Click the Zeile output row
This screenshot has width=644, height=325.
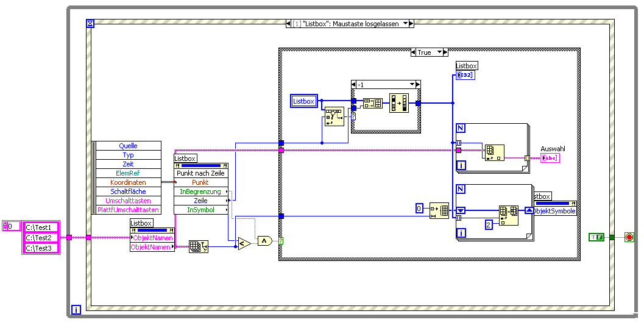pos(201,201)
